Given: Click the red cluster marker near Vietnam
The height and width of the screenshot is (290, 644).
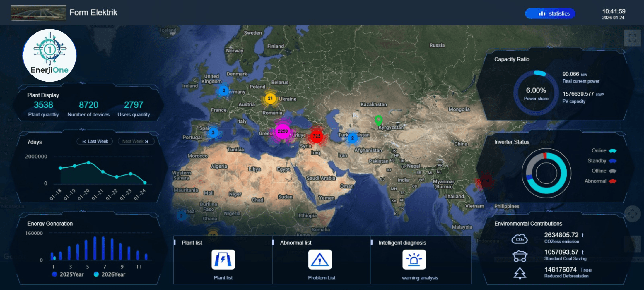Looking at the screenshot, I should tap(485, 181).
